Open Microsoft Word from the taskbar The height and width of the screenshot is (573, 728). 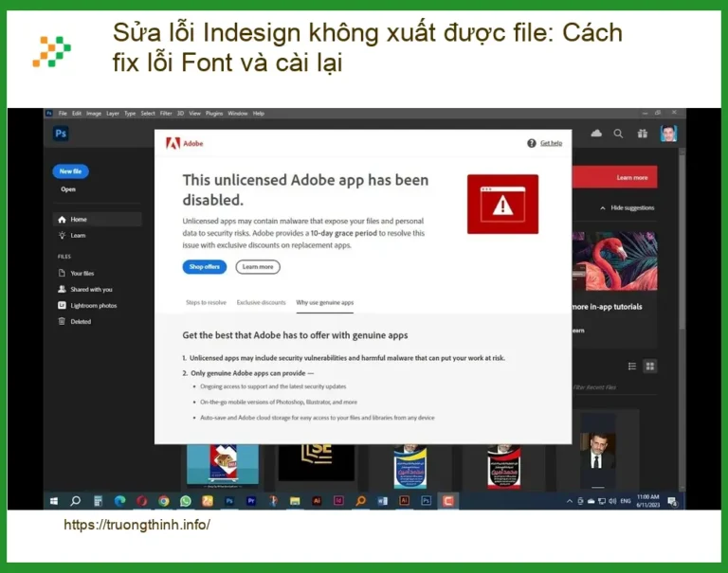click(382, 501)
